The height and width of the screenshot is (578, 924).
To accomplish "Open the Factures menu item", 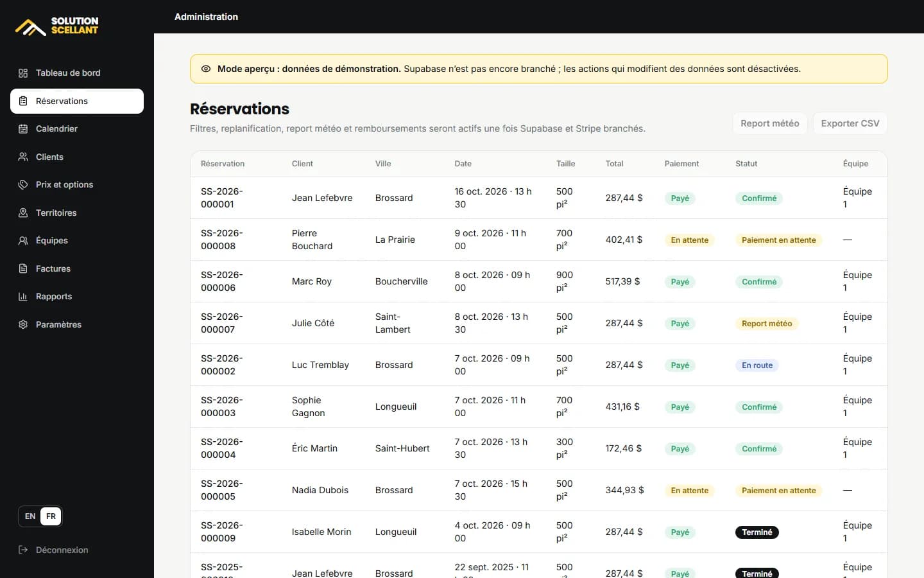I will coord(77,268).
